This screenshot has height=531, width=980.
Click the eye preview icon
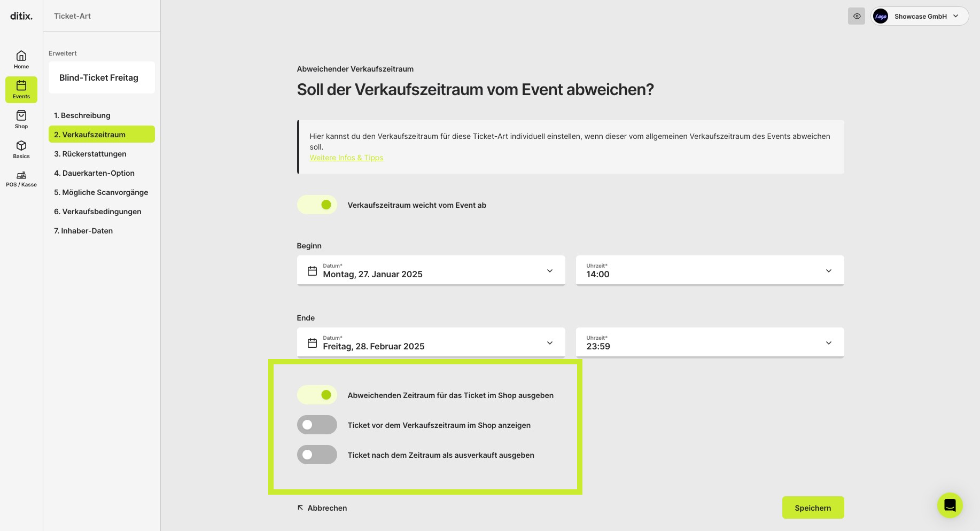857,16
